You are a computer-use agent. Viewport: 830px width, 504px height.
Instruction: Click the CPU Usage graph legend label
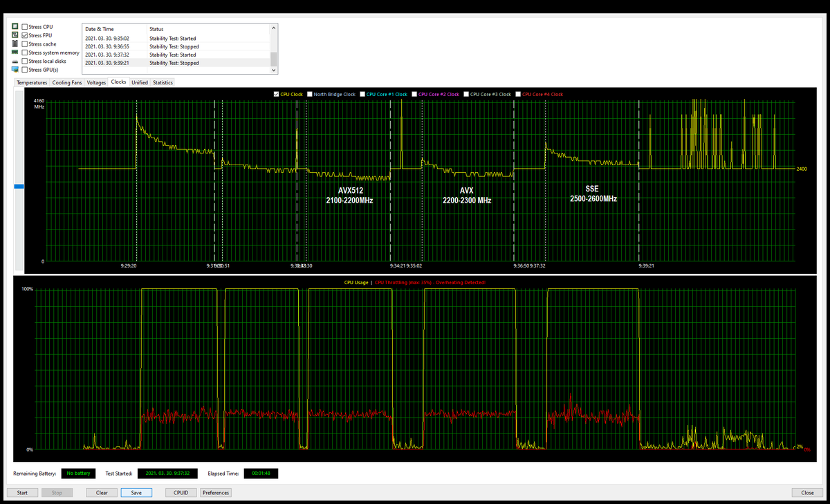(356, 282)
